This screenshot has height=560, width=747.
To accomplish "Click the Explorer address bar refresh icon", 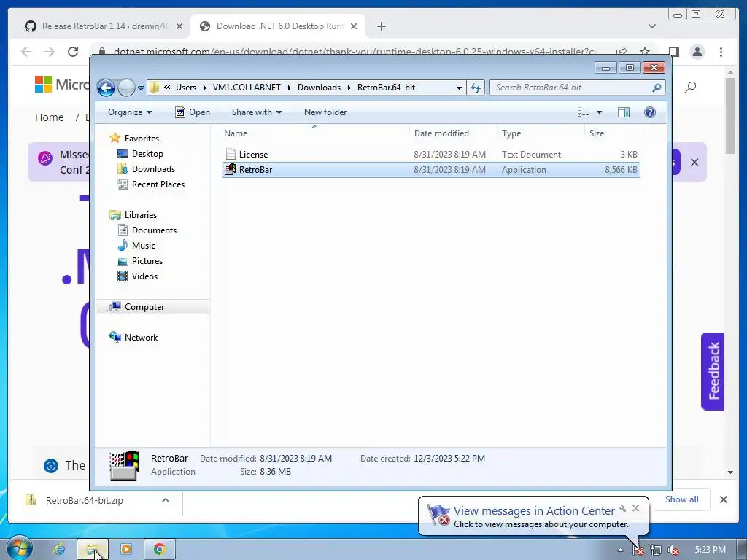I will coord(476,87).
